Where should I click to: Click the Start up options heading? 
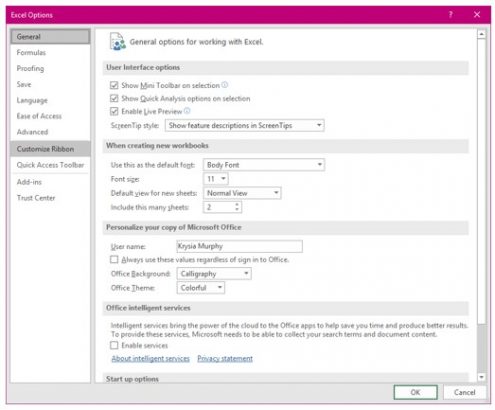[132, 379]
